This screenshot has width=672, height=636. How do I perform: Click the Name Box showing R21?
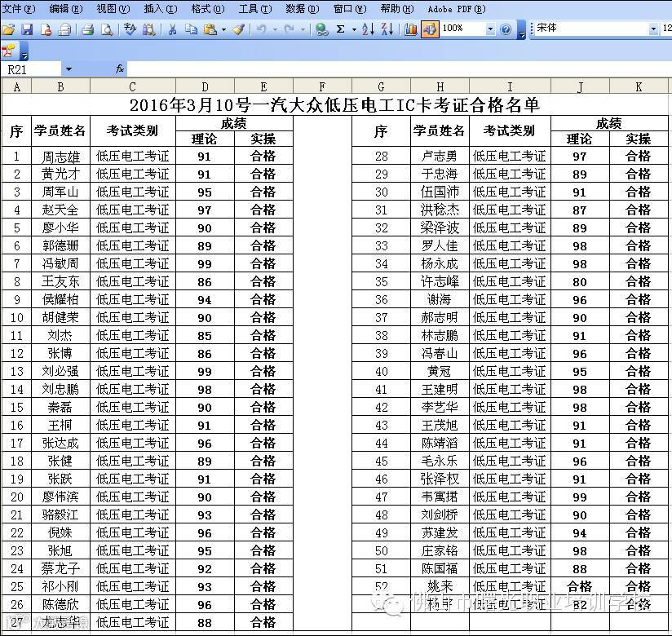coord(31,69)
